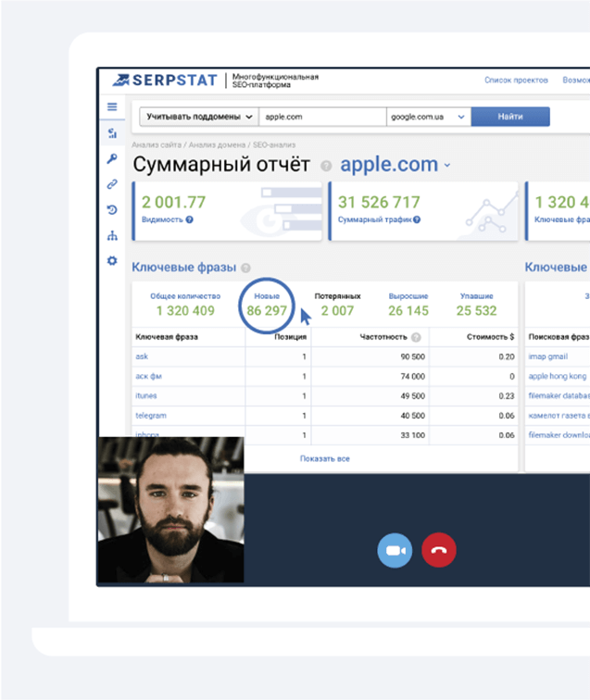
Task: Click the history clock sidebar icon
Action: (112, 210)
